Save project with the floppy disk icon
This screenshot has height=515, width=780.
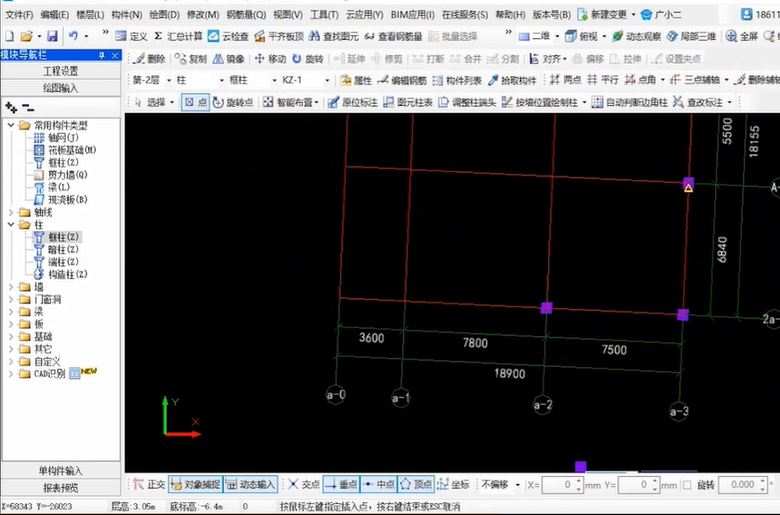[x=52, y=36]
